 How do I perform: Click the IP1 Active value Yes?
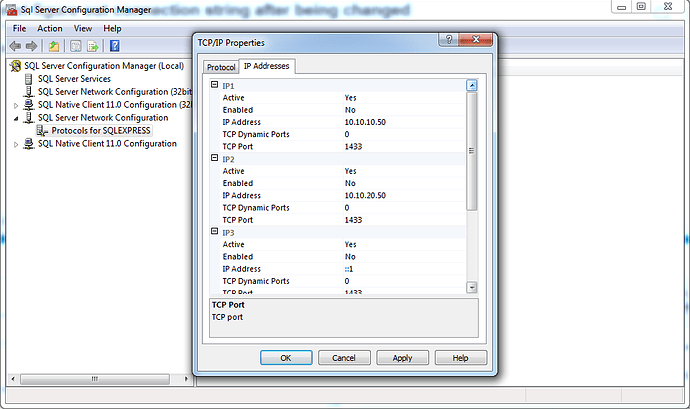point(350,98)
